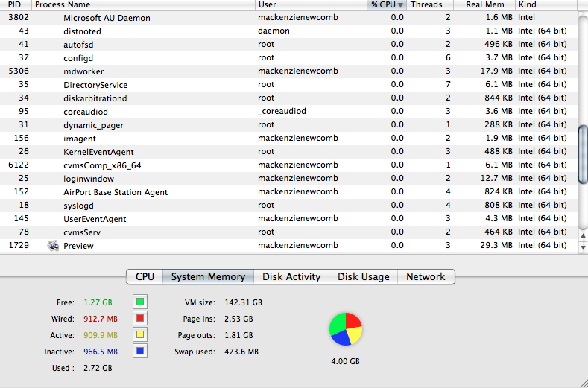Click the Inactive 966.5 MB value
The image size is (588, 388).
click(x=101, y=352)
